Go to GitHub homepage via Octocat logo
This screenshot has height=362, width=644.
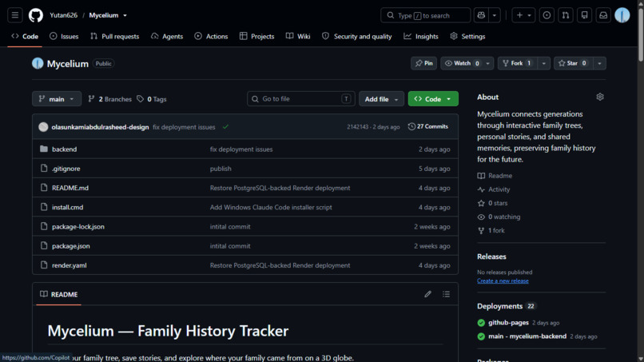36,15
